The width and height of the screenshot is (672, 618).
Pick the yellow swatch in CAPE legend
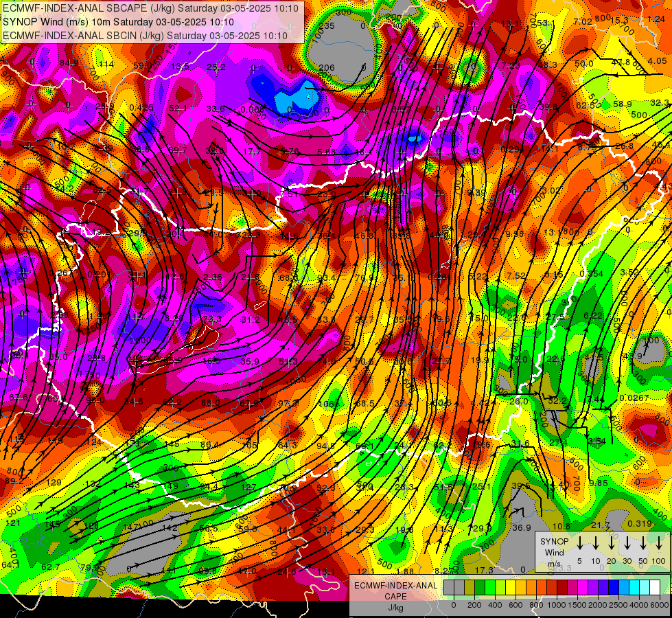pyautogui.click(x=511, y=588)
